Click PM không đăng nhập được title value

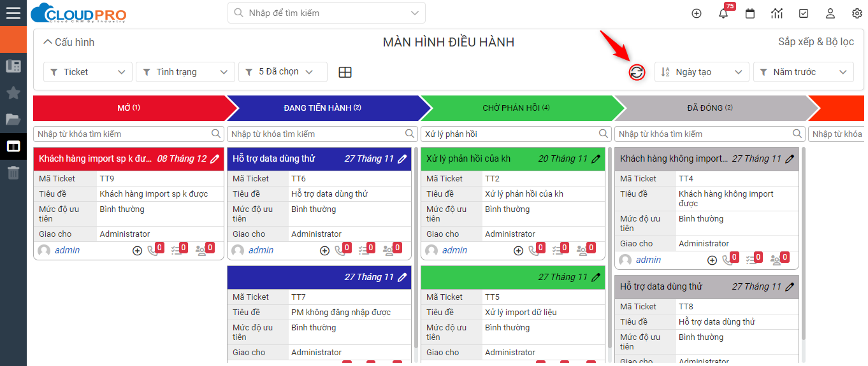click(341, 312)
